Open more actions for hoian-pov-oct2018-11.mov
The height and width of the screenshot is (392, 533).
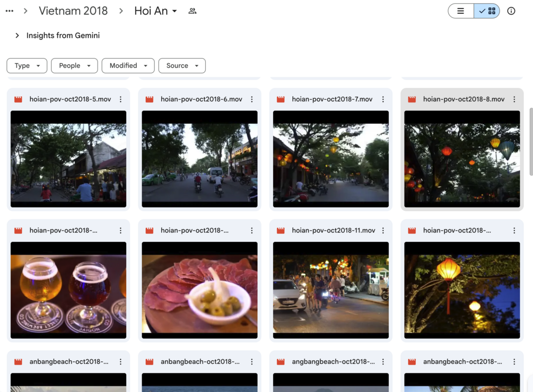pos(383,231)
